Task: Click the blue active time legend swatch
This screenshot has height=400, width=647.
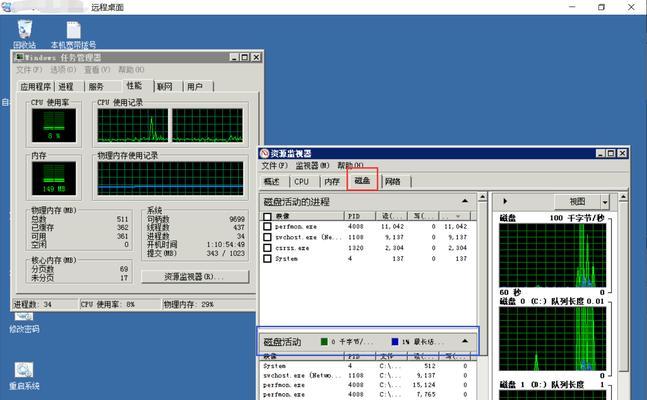Action: pyautogui.click(x=395, y=341)
